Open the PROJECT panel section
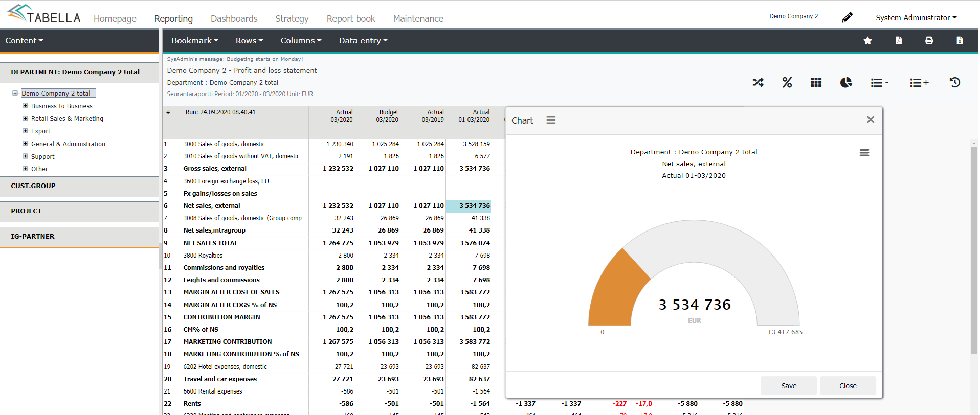 click(x=79, y=211)
